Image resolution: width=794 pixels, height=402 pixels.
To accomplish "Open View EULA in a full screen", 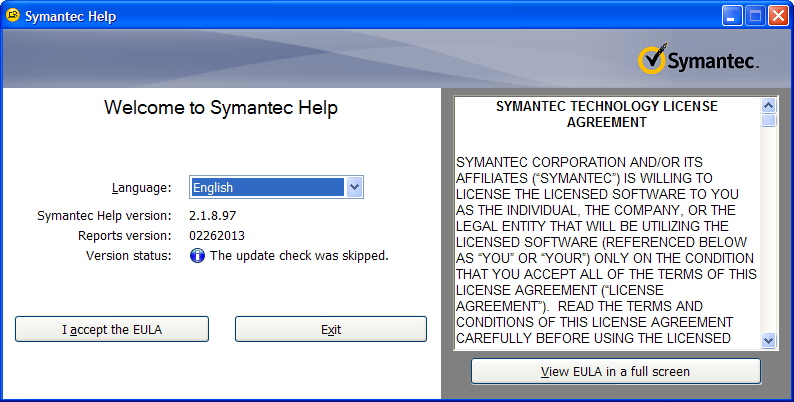I will [615, 372].
